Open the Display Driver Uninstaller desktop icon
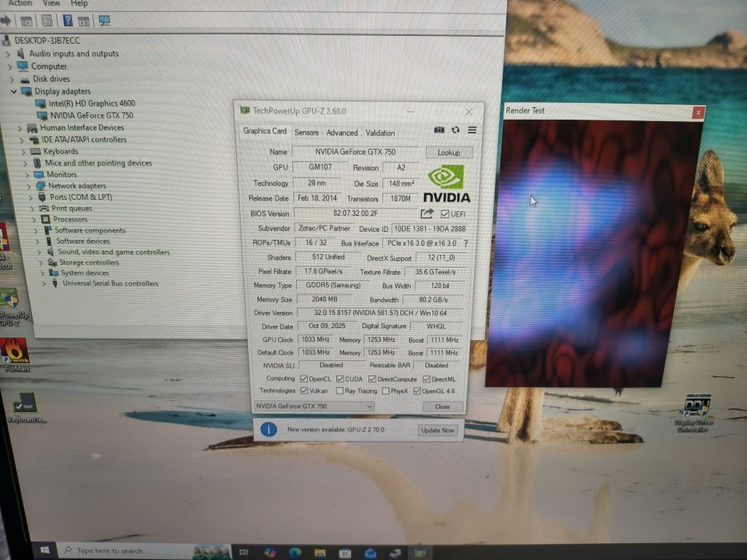Screen dimensions: 747x560 [694, 413]
